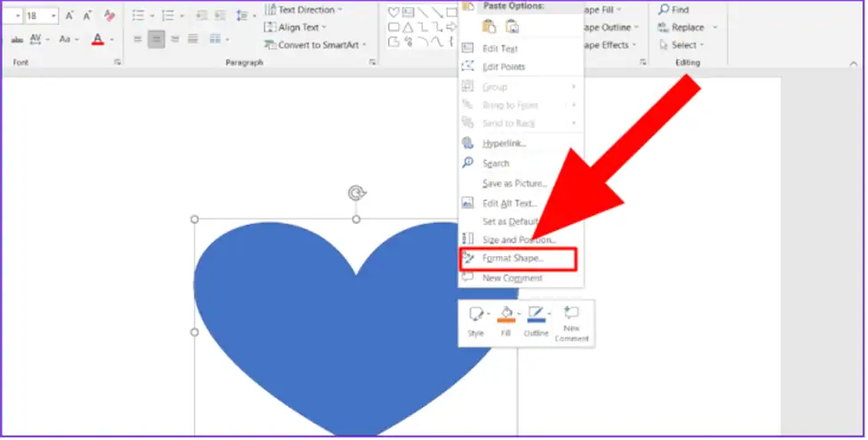Screen dimensions: 868x440
Task: Click the Change Case Aa icon
Action: coord(65,39)
